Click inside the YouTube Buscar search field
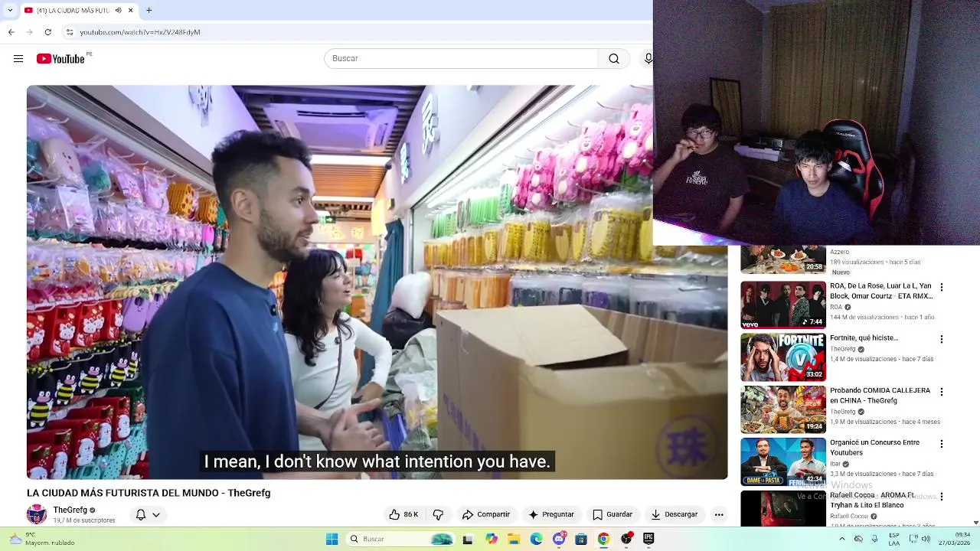 pyautogui.click(x=461, y=59)
